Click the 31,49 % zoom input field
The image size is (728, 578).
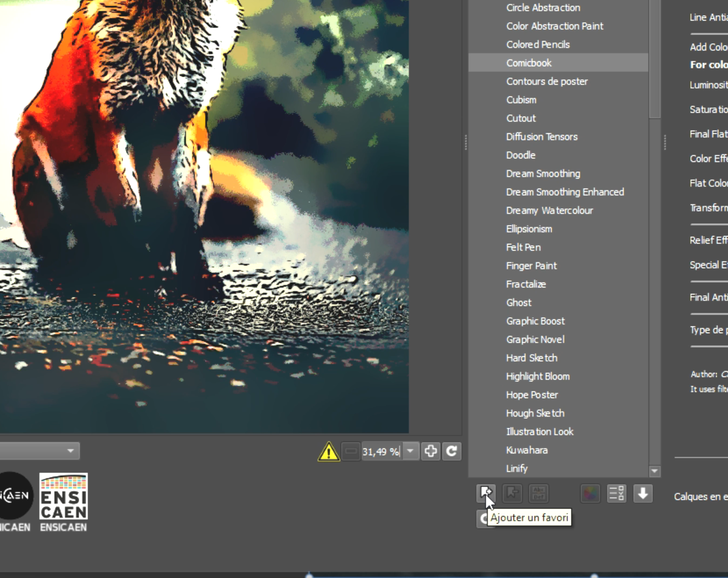click(380, 451)
